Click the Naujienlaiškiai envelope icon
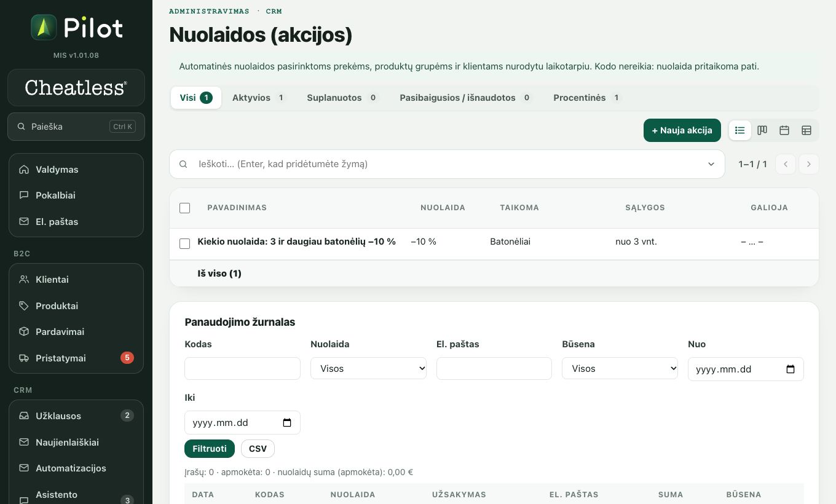Image resolution: width=836 pixels, height=504 pixels. [24, 442]
